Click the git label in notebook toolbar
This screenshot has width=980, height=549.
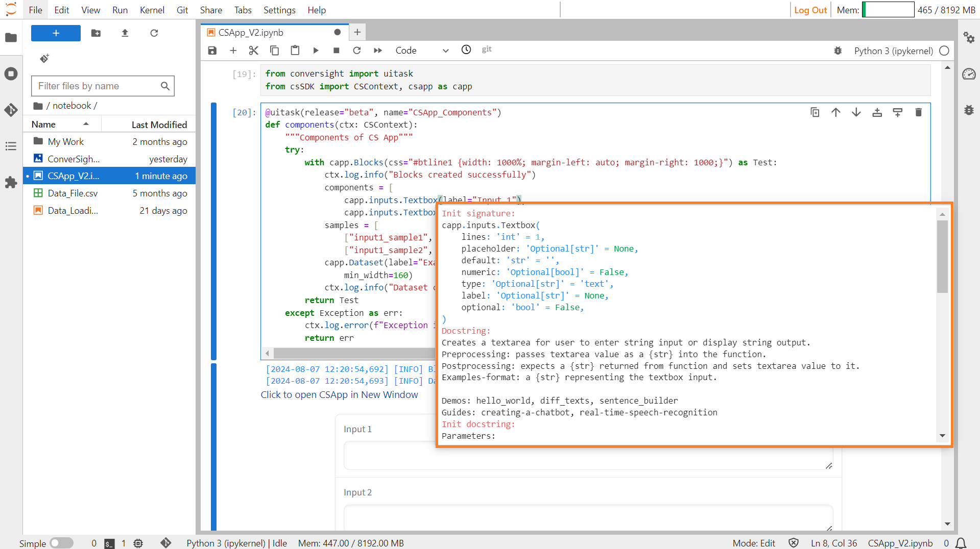tap(487, 49)
